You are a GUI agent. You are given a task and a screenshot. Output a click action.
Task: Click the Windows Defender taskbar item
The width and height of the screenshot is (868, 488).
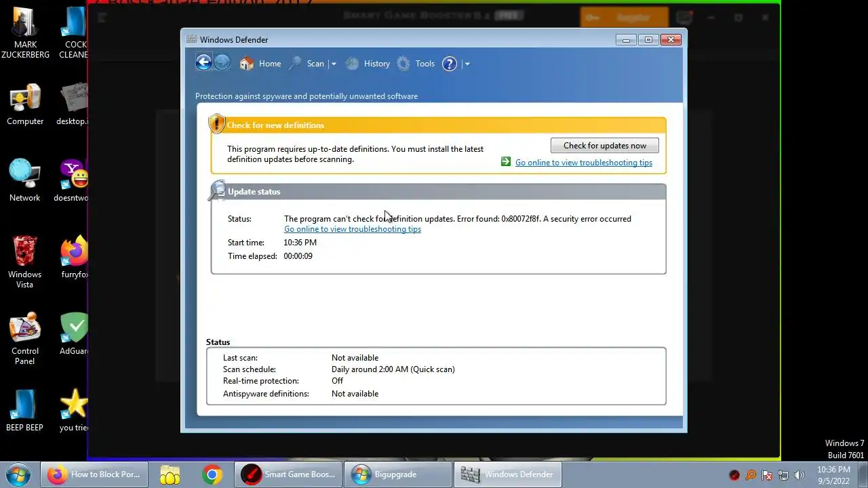click(x=507, y=474)
